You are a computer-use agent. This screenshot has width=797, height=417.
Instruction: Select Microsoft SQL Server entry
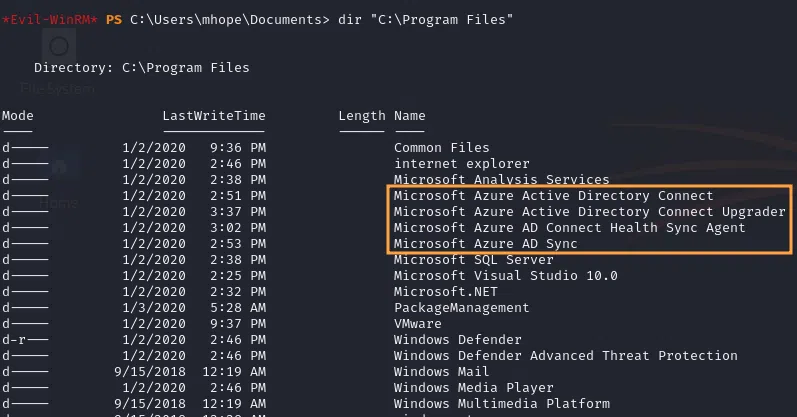pyautogui.click(x=474, y=260)
